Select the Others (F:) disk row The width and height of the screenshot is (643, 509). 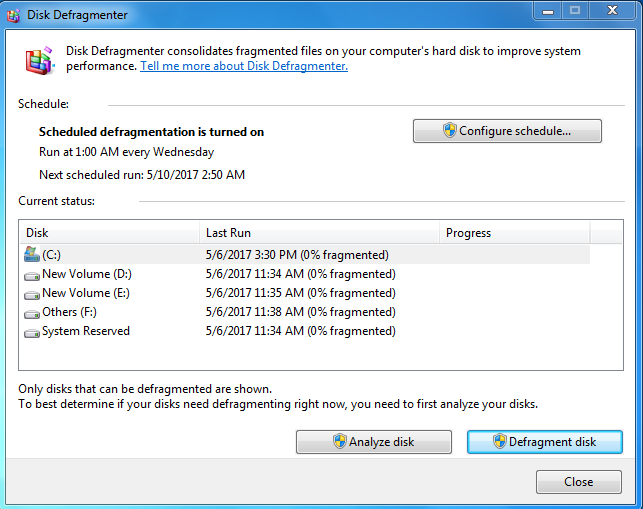tap(305, 312)
